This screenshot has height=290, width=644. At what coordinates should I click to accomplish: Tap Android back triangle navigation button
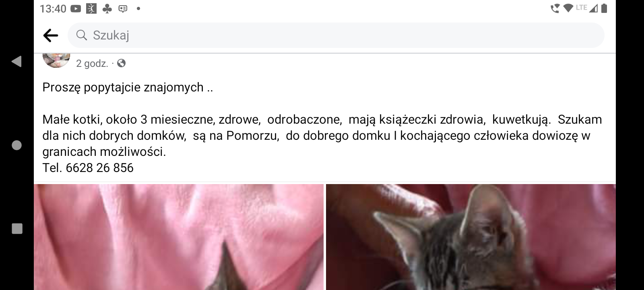[17, 61]
